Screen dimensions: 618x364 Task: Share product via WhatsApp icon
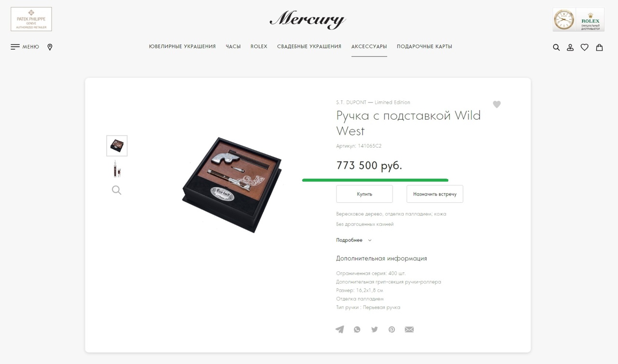(357, 329)
